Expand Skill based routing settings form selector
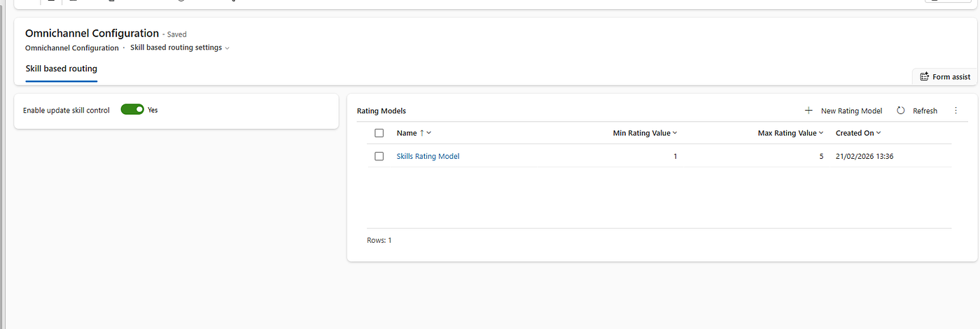Screen dimensions: 980x329 tap(180, 48)
